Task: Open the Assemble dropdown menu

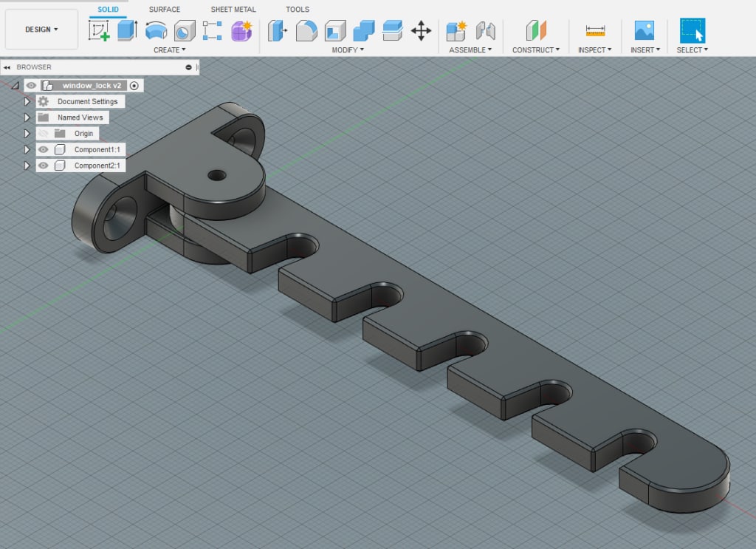Action: point(470,50)
